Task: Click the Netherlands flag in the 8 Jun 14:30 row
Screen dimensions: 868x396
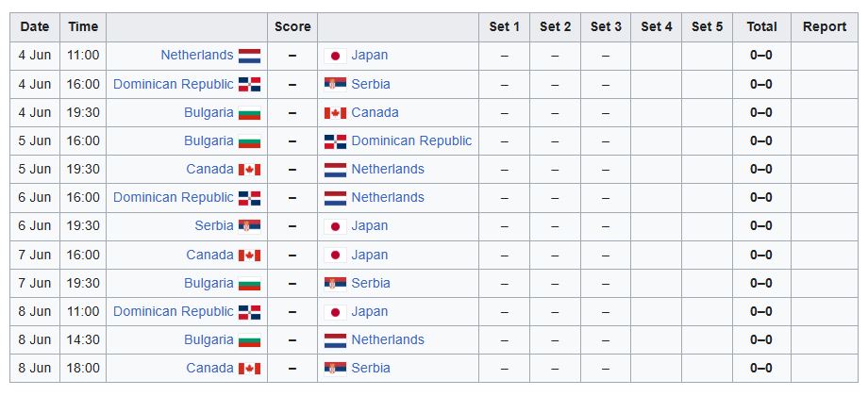Action: 335,340
